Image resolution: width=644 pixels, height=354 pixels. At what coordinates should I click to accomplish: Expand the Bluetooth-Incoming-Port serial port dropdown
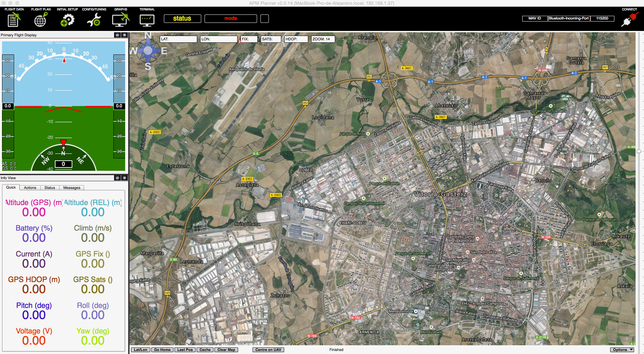point(569,18)
